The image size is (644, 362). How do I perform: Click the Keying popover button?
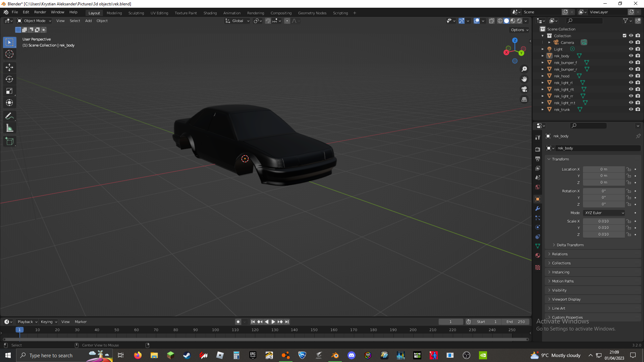(49, 322)
